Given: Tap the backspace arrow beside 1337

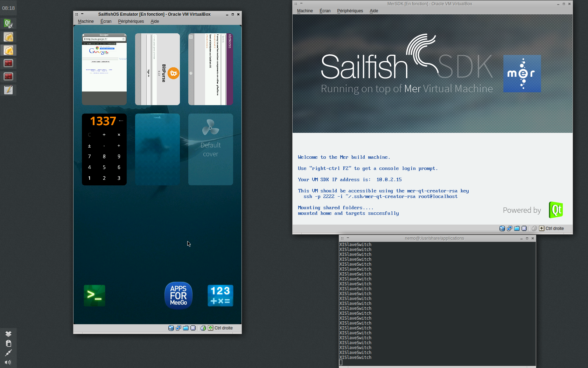Looking at the screenshot, I should (121, 121).
